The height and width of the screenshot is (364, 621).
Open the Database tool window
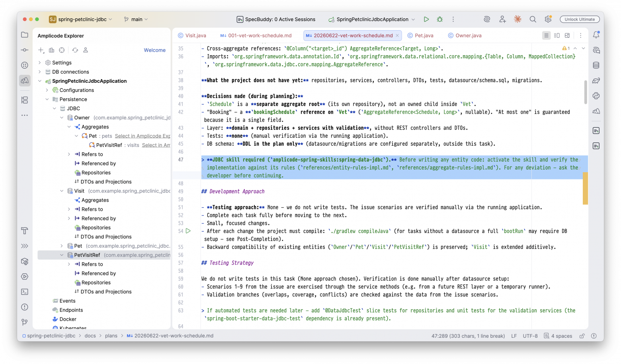coord(596,65)
